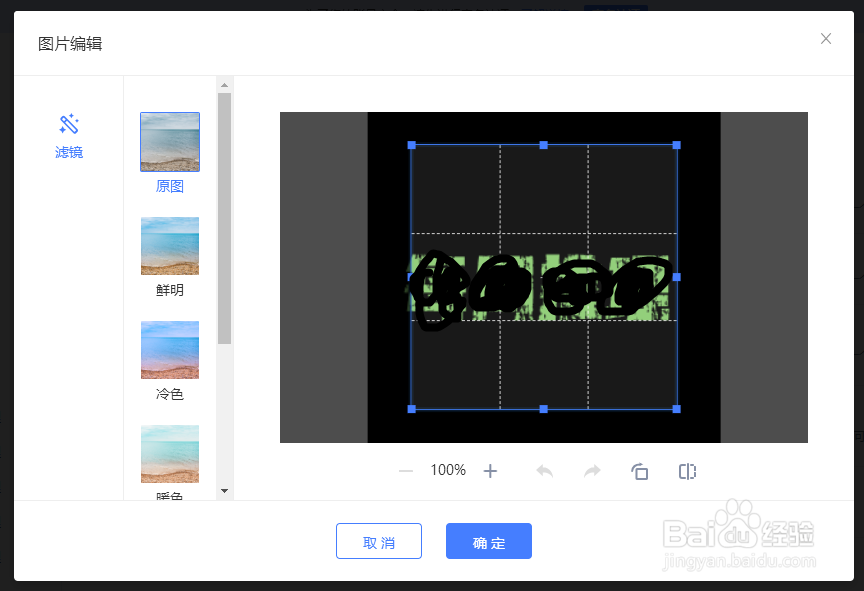The height and width of the screenshot is (591, 864).
Task: Zoom in with the plus icon
Action: [x=490, y=471]
